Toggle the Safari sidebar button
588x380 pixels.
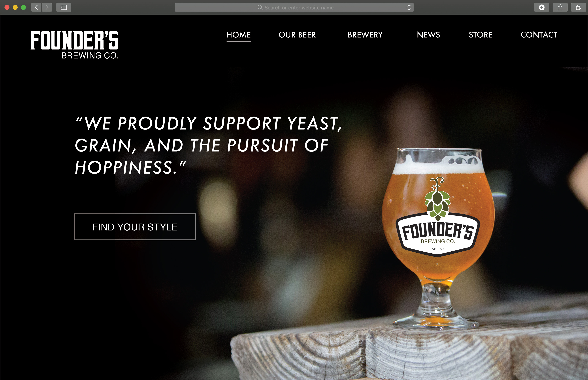point(64,7)
